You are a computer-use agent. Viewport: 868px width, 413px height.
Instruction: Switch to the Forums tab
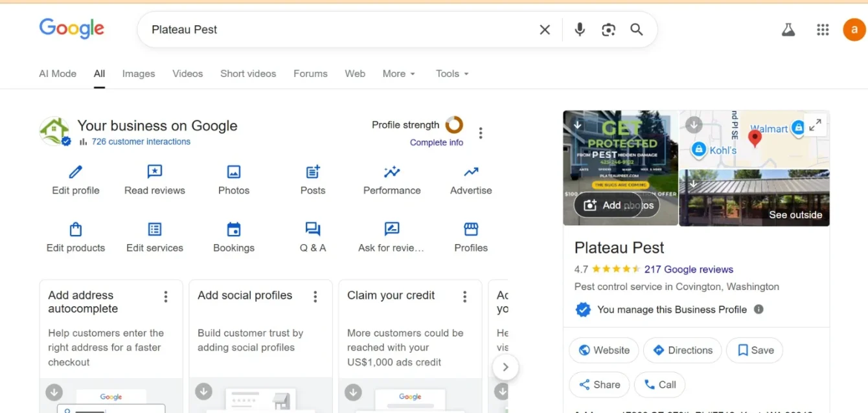(x=310, y=74)
